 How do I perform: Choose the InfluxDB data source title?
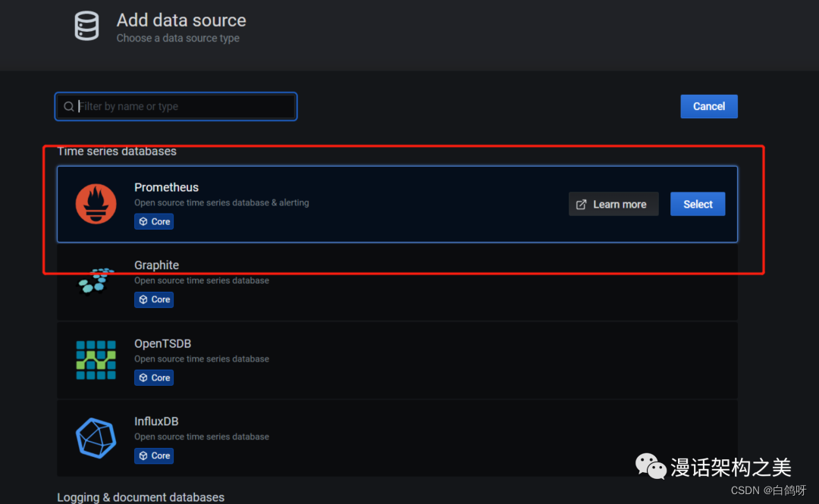156,421
